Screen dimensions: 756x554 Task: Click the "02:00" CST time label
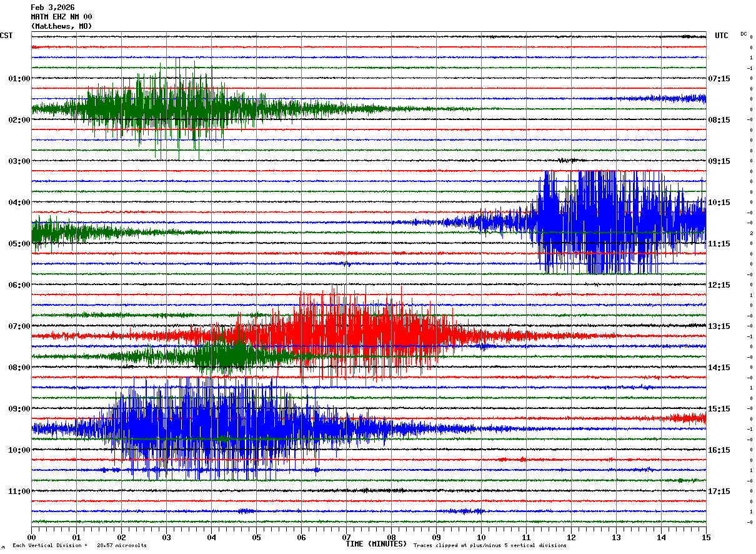19,120
